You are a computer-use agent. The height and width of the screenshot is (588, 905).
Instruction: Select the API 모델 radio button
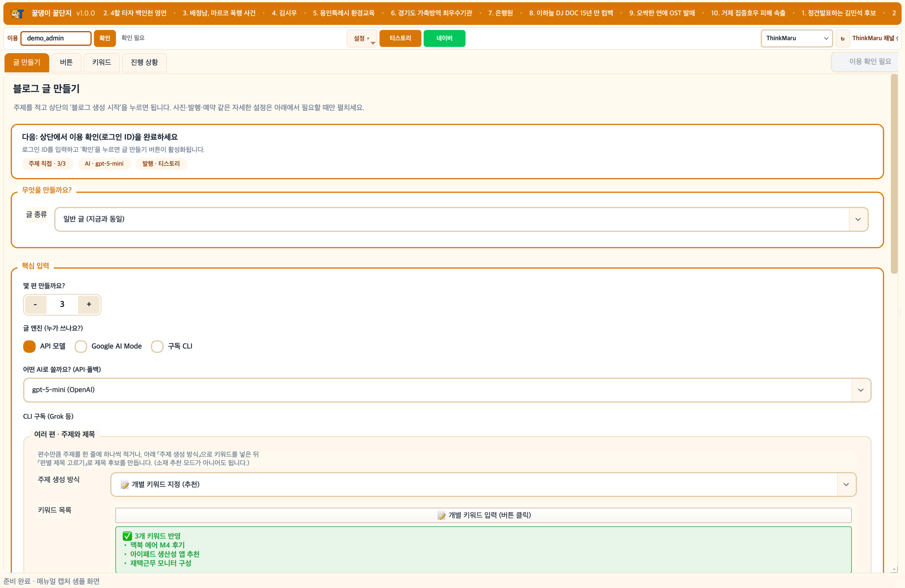click(x=29, y=346)
